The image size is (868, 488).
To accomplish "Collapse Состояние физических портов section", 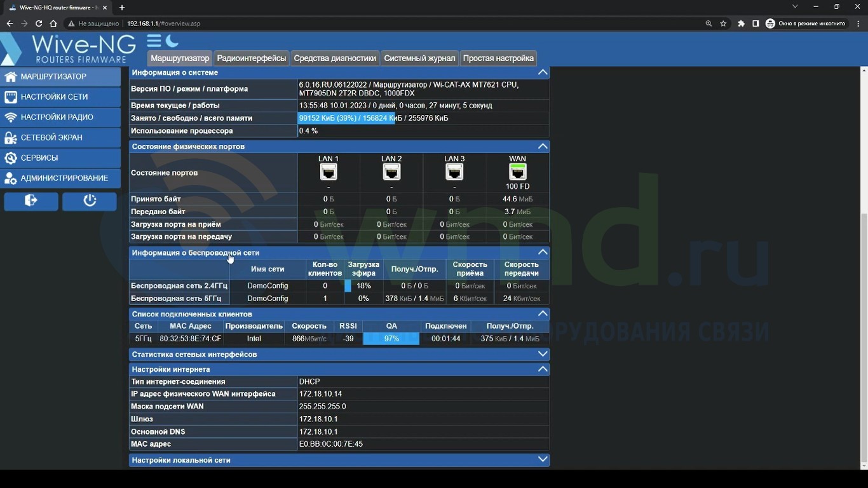I will 543,146.
